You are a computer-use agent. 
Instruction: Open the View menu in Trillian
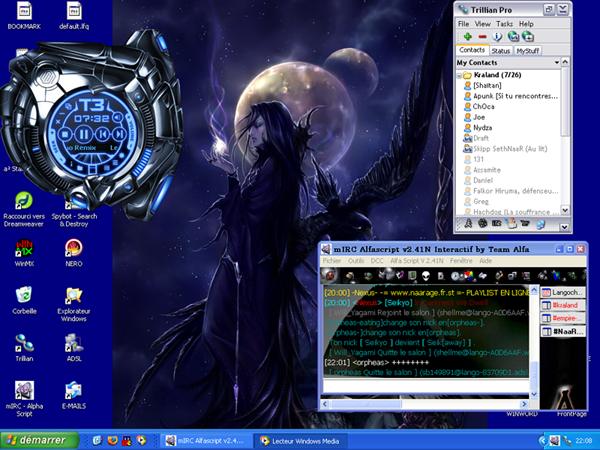(483, 24)
